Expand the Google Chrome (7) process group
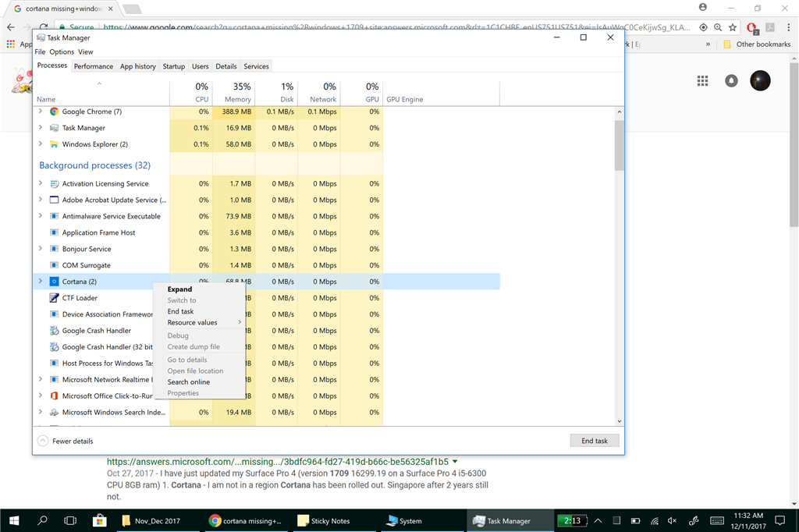Screen dimensions: 799x532 [x=41, y=111]
